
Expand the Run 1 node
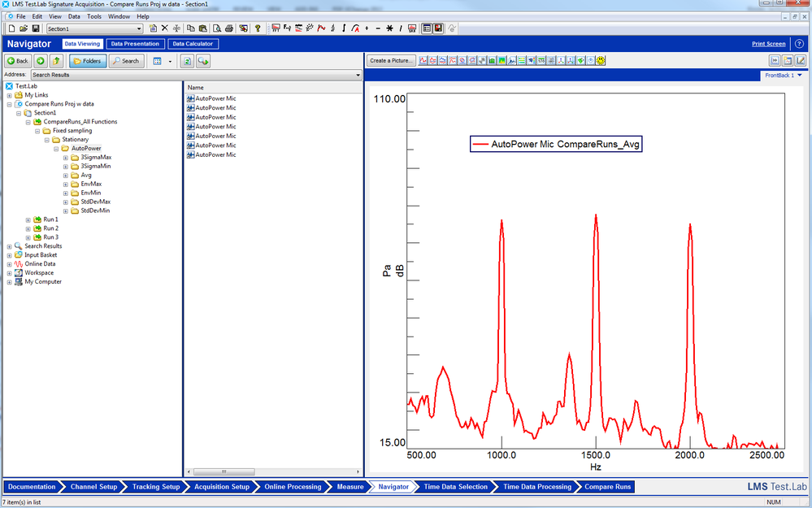(28, 220)
